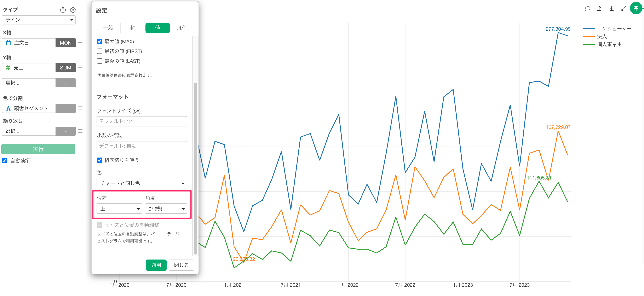Image resolution: width=644 pixels, height=296 pixels.
Task: Open chart settings gear icon
Action: [73, 10]
